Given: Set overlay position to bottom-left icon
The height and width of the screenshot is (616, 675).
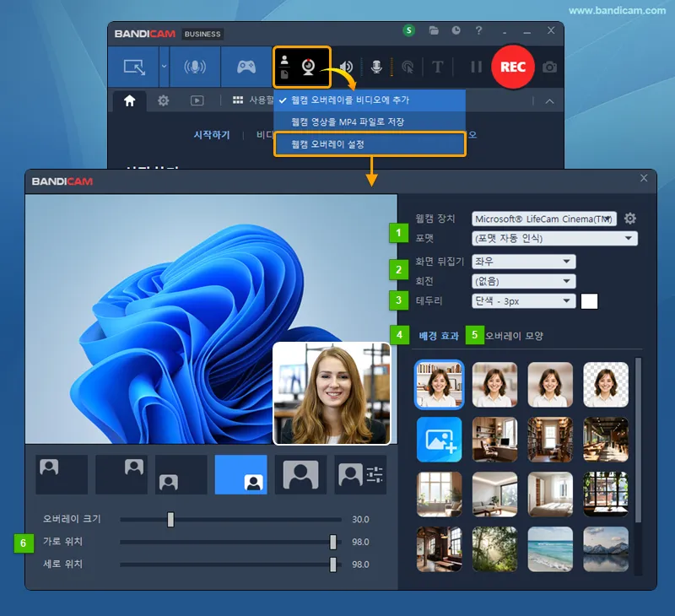Looking at the screenshot, I should (x=181, y=474).
